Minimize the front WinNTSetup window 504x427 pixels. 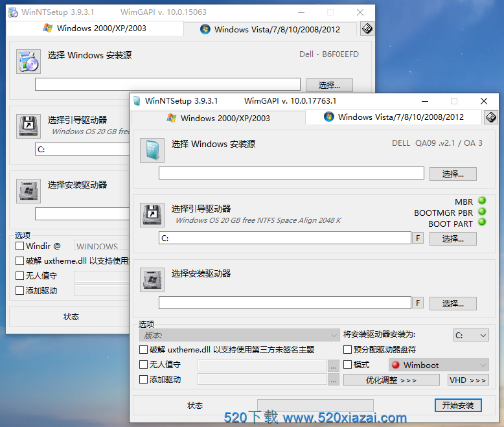(x=425, y=101)
